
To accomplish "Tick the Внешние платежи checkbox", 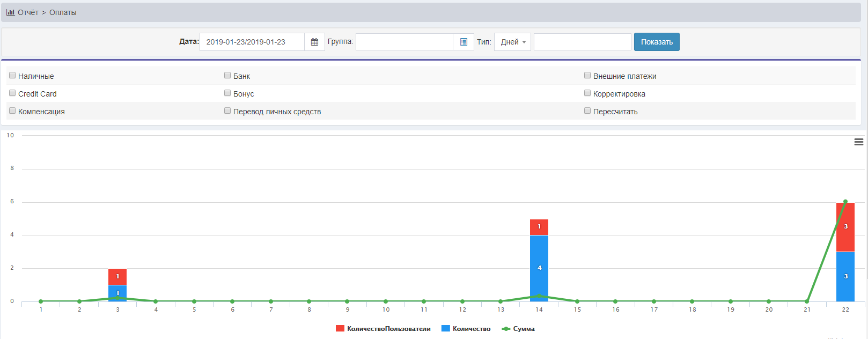I will 587,76.
